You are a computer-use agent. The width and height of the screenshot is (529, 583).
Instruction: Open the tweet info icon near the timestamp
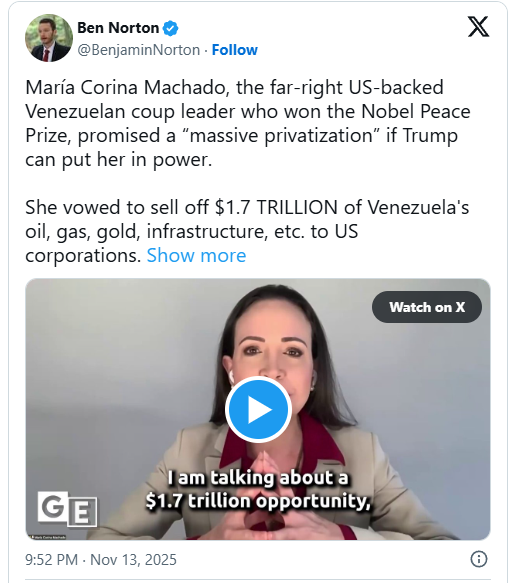click(x=478, y=559)
